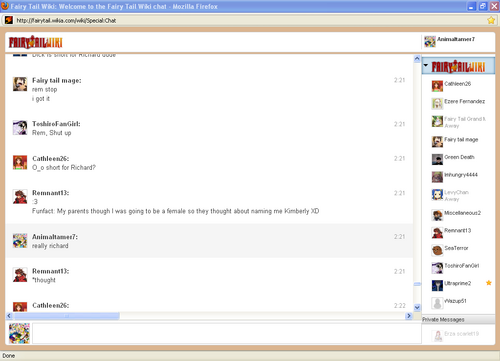Click SeaTerror's avatar in the user list
The height and width of the screenshot is (361, 500).
click(437, 250)
